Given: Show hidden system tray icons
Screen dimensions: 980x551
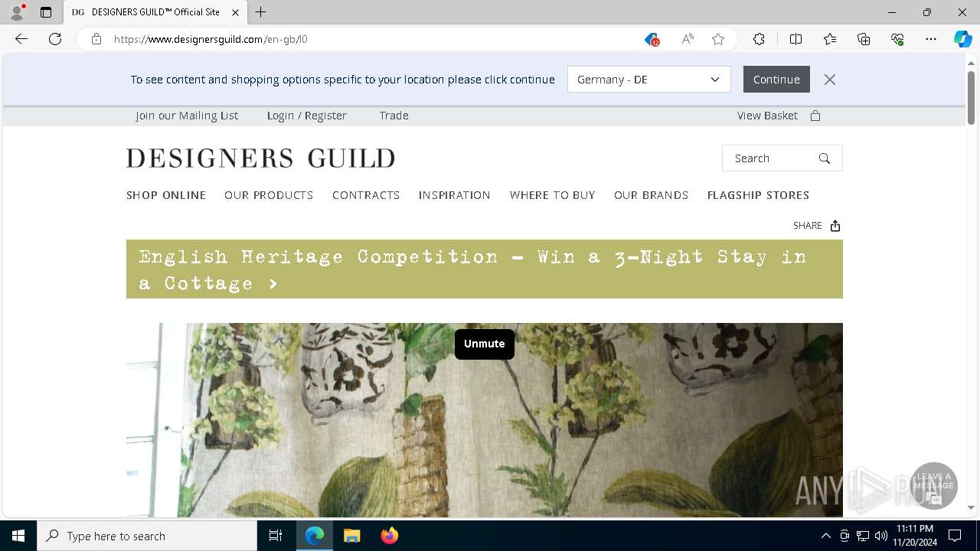Looking at the screenshot, I should click(x=825, y=536).
